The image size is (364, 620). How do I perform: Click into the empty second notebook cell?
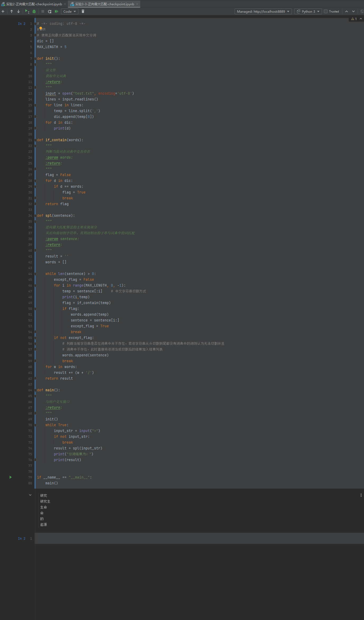[x=199, y=538]
